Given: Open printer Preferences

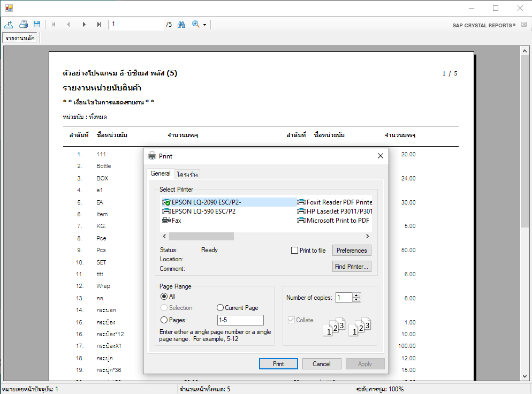Looking at the screenshot, I should (351, 251).
